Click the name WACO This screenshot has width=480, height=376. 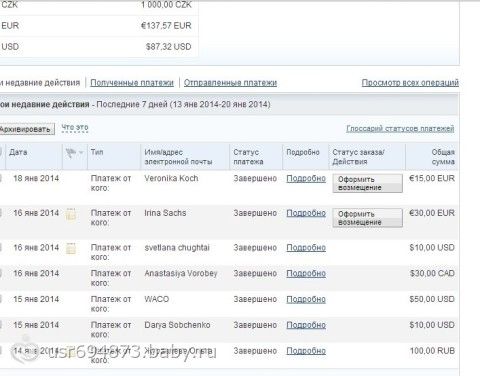point(157,299)
